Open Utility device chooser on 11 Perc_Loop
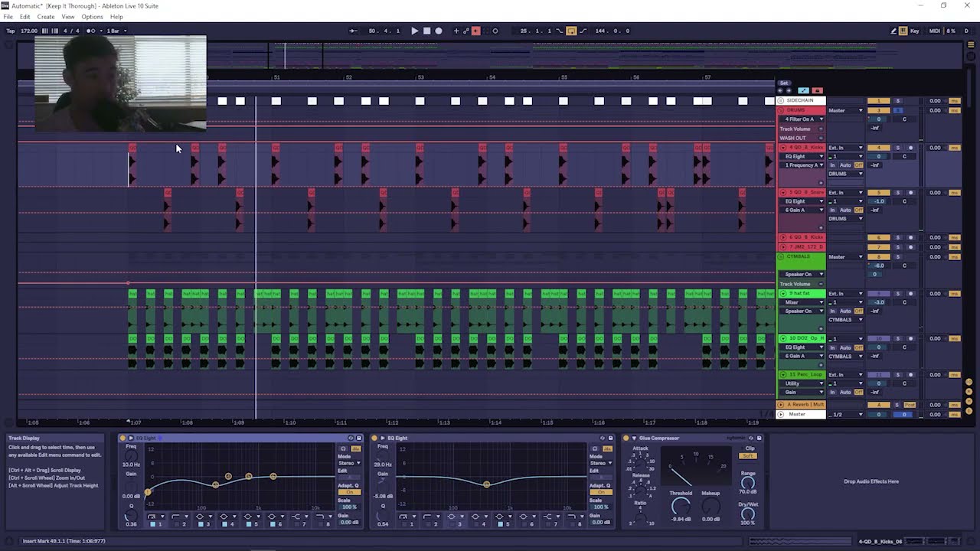 802,383
